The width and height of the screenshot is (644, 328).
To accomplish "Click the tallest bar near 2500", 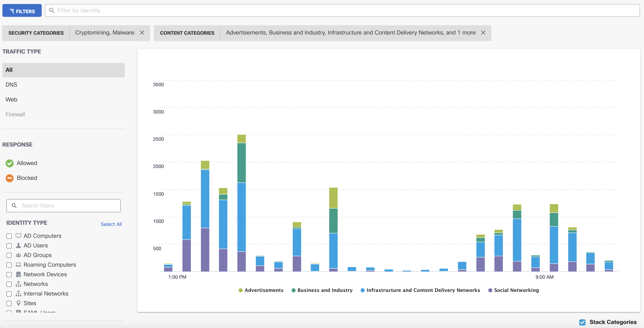I will [x=241, y=203].
